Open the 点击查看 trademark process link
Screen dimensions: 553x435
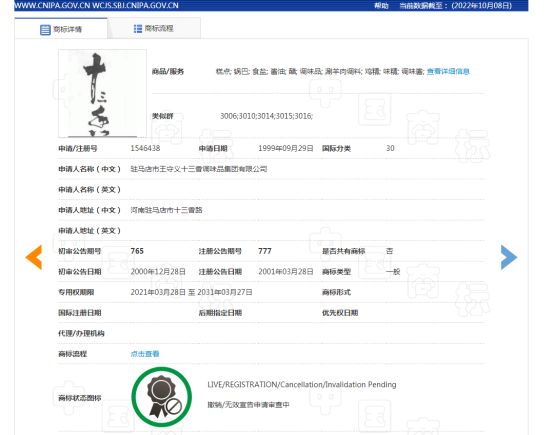(x=145, y=354)
